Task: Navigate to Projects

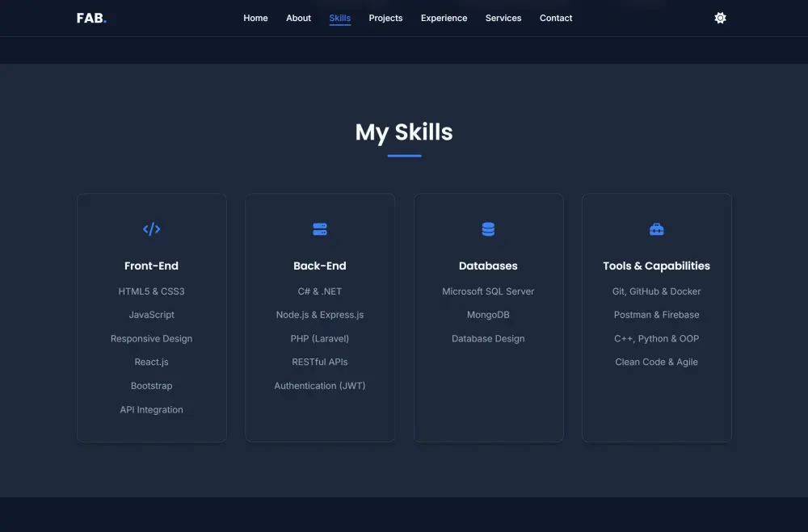Action: click(x=385, y=18)
